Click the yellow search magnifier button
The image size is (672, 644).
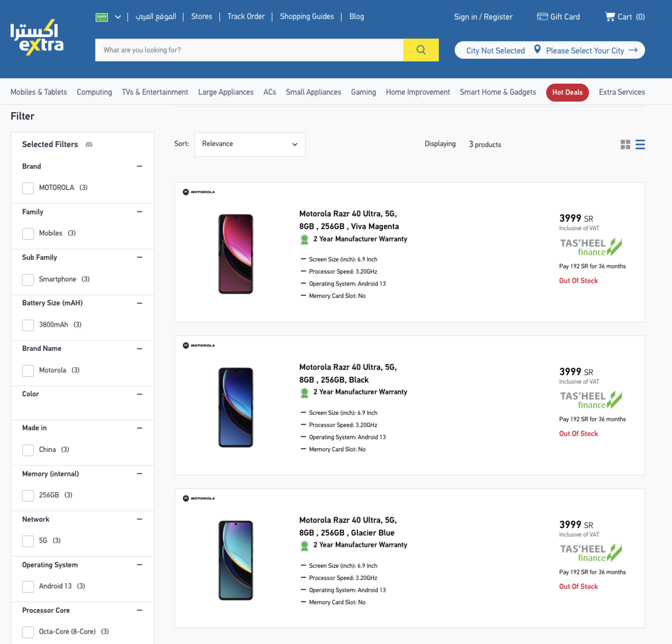coord(421,50)
